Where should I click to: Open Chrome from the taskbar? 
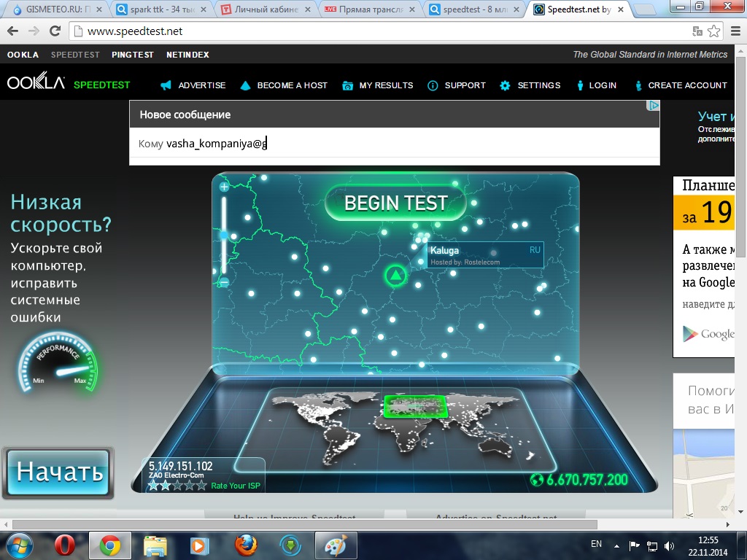[x=109, y=545]
